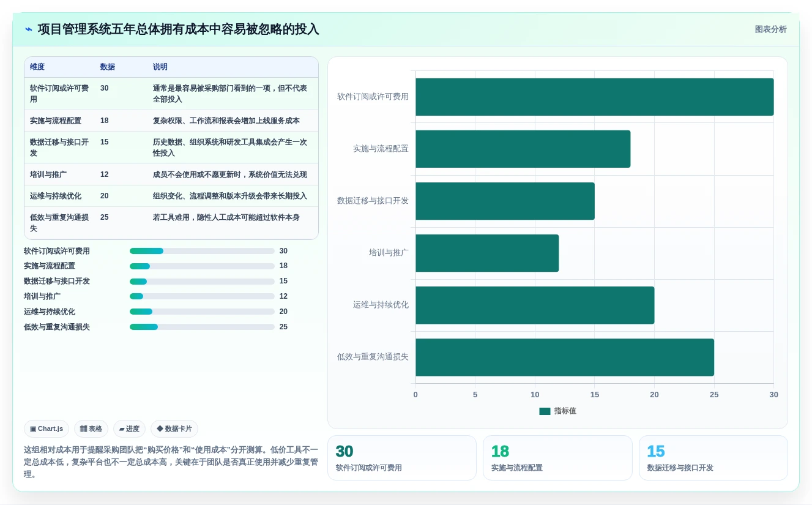Click the description starting 组织变化、流程调整

pyautogui.click(x=230, y=196)
